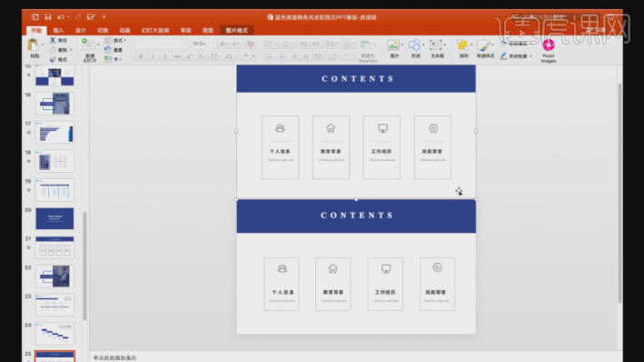Click the Clear Formatting eraser icon
Viewport: 644px width, 362px height.
250,44
